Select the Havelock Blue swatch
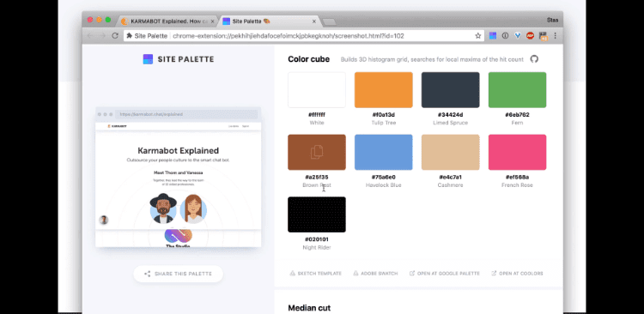The height and width of the screenshot is (314, 644). [x=384, y=152]
